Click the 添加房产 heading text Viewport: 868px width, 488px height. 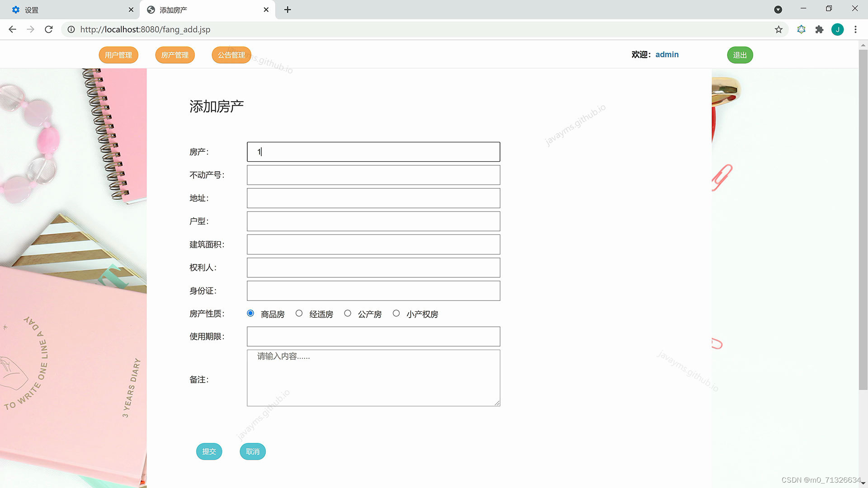pos(217,107)
